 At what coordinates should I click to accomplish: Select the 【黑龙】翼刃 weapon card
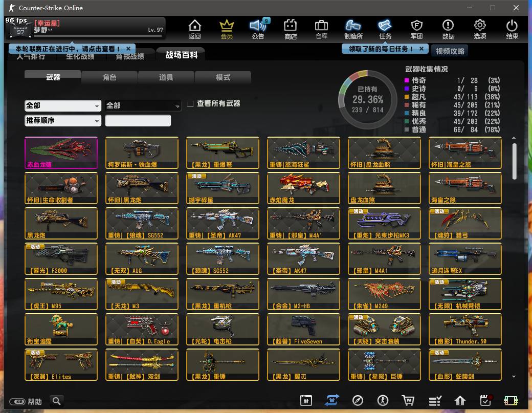click(x=303, y=364)
